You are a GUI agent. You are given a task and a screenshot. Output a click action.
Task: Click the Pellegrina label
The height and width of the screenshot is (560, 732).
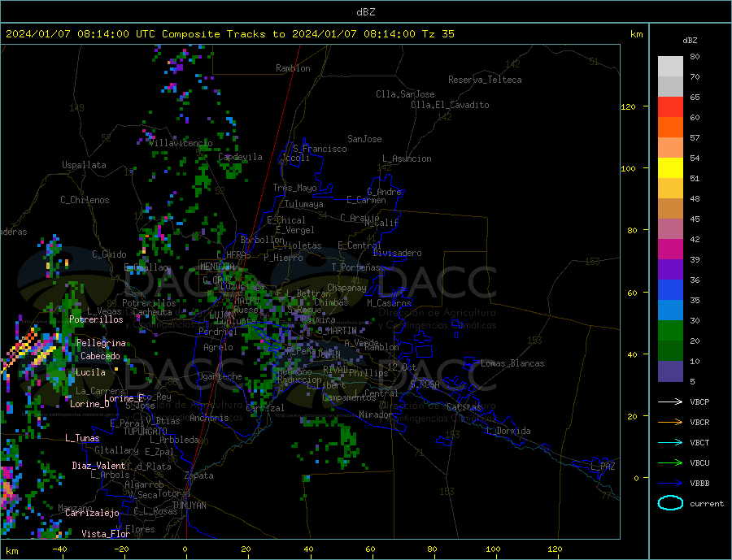click(102, 343)
